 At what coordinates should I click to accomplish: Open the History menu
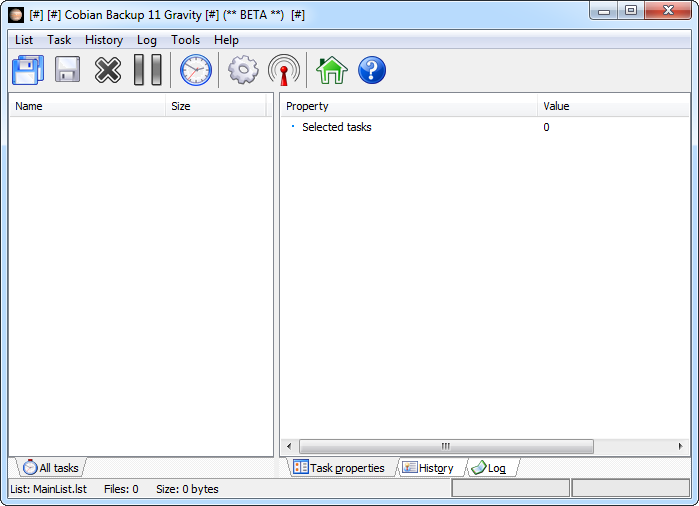tap(104, 40)
